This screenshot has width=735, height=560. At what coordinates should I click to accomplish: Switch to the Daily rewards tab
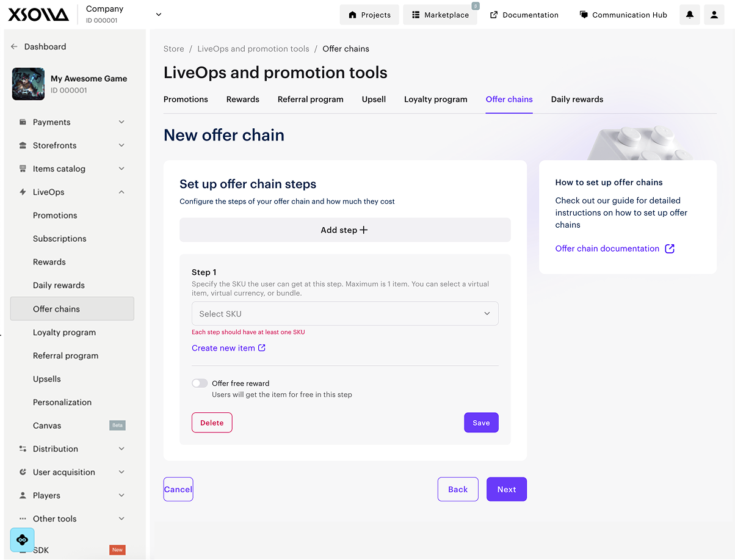pos(577,100)
